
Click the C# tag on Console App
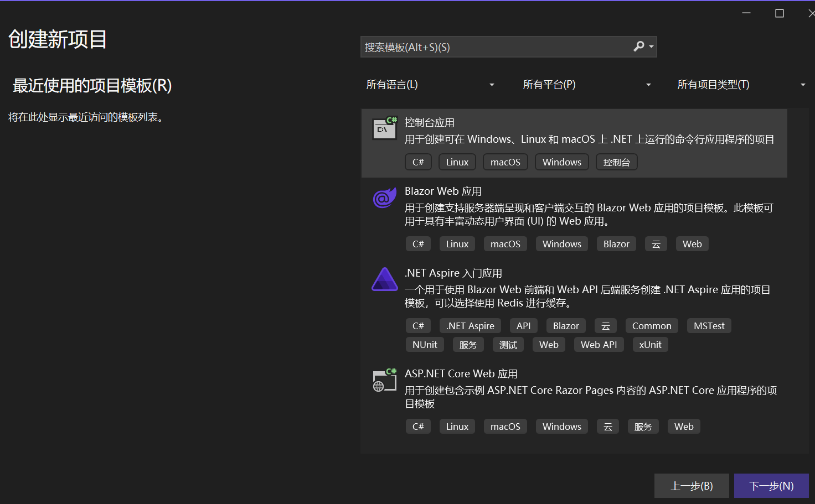pos(418,162)
